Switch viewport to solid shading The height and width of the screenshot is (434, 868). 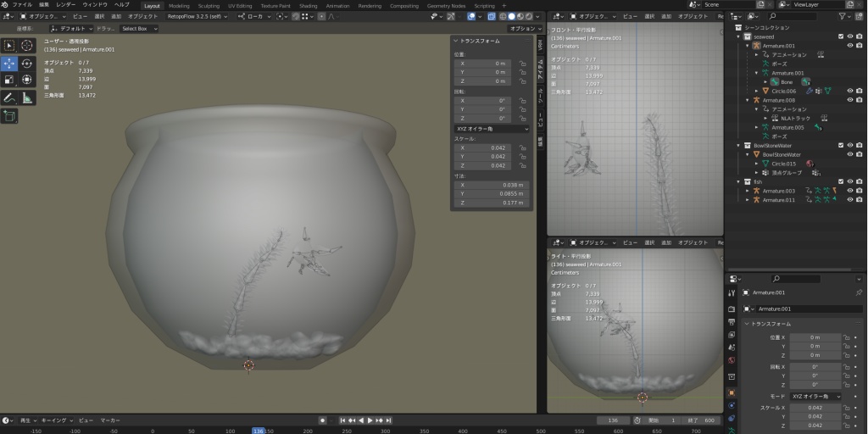pos(511,17)
